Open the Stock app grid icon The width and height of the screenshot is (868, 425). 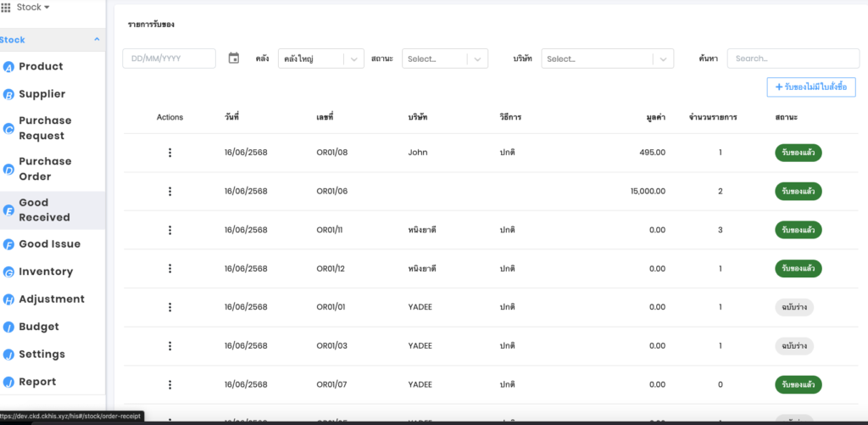tap(6, 8)
